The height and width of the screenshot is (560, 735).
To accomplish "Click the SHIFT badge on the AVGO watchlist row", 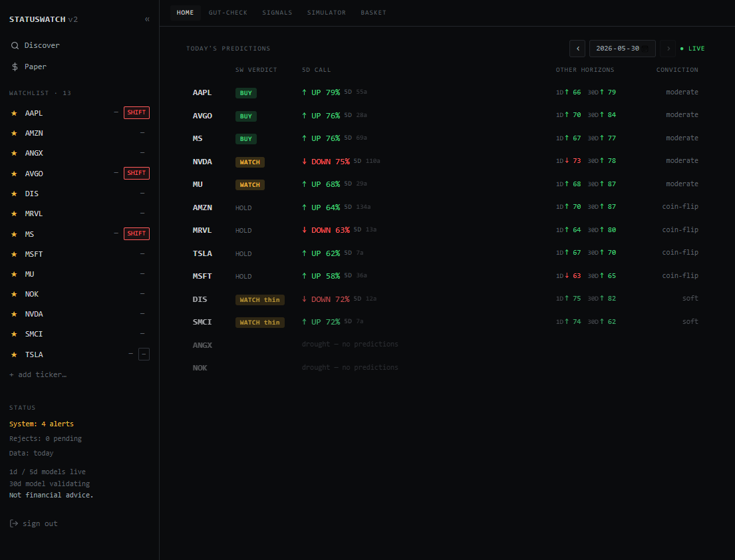I will point(136,173).
